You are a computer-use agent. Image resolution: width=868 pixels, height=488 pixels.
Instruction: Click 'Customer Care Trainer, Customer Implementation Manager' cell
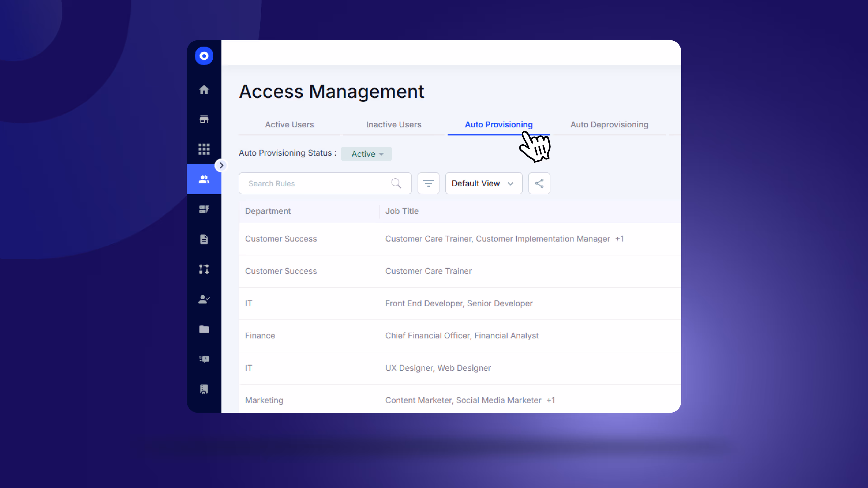pos(498,239)
